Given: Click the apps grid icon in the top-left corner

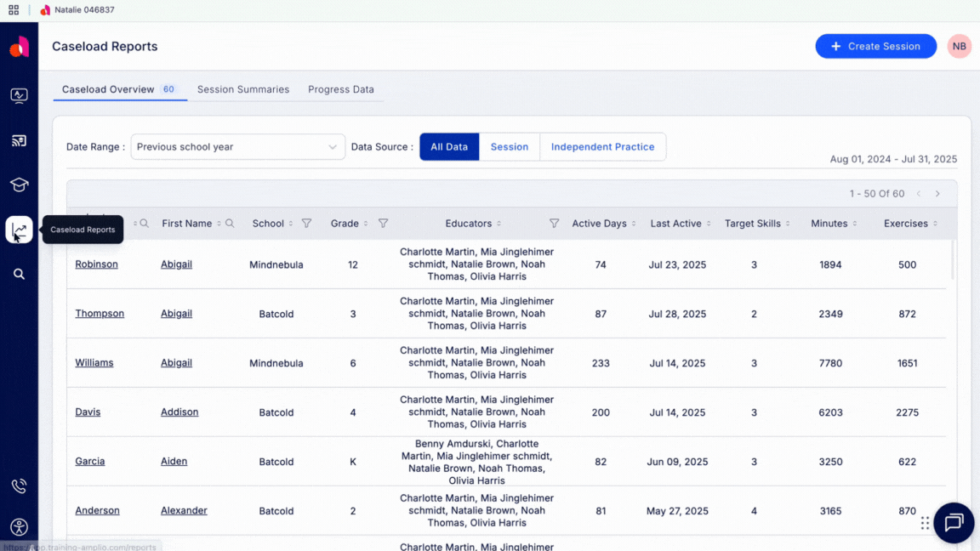Looking at the screenshot, I should tap(12, 9).
